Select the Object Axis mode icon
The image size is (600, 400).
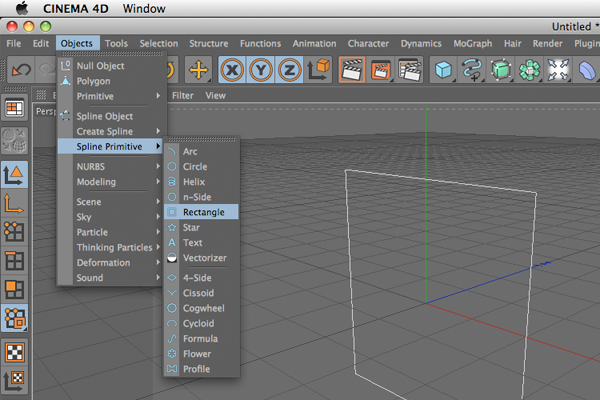coord(15,203)
